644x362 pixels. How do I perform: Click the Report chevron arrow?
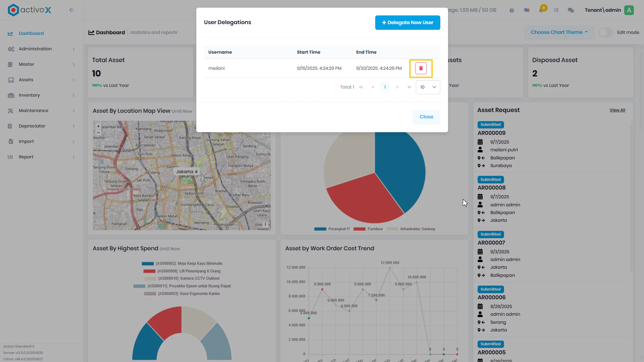pos(73,157)
